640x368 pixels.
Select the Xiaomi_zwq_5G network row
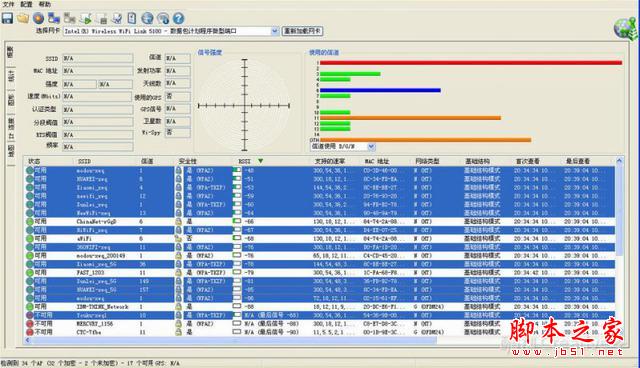pyautogui.click(x=320, y=264)
